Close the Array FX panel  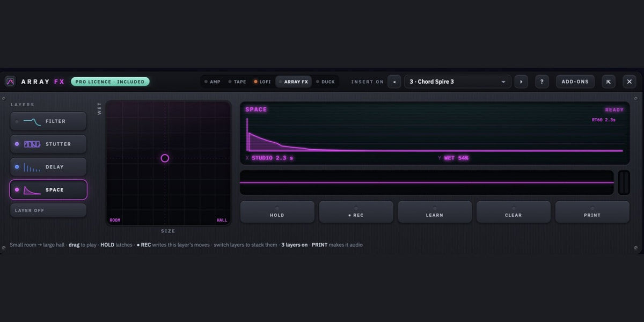(x=630, y=82)
